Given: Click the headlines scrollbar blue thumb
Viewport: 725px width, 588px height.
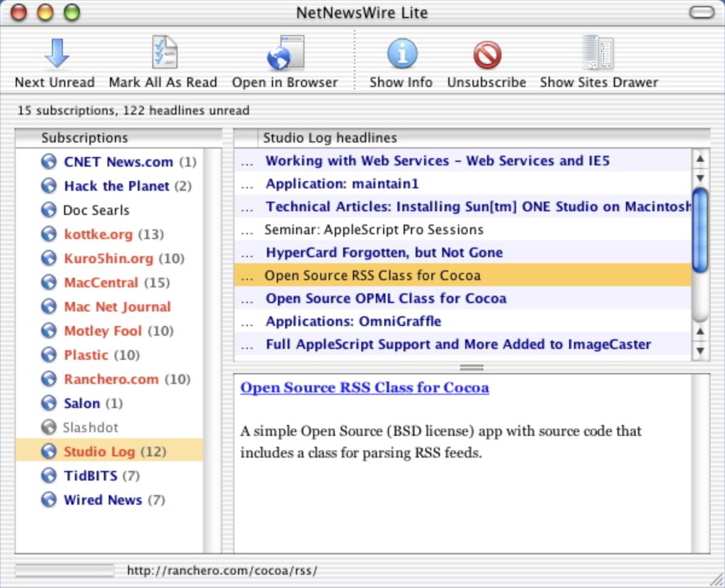Looking at the screenshot, I should pos(700,229).
